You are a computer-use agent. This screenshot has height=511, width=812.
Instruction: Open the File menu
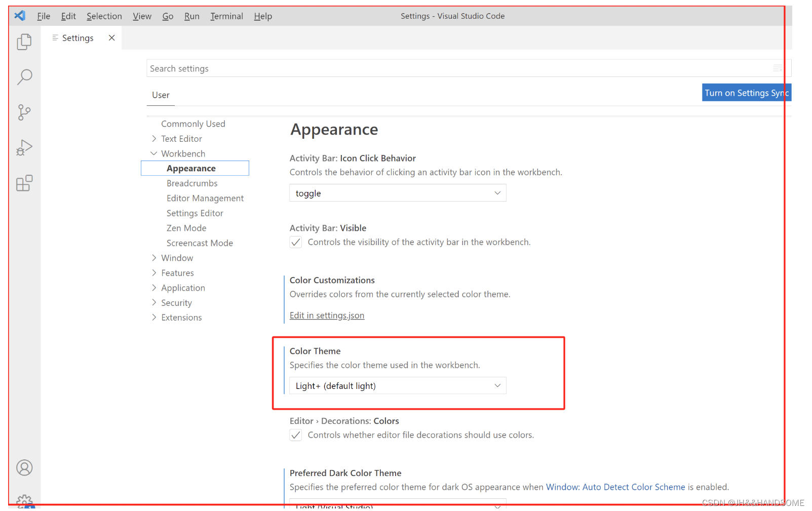(x=44, y=16)
